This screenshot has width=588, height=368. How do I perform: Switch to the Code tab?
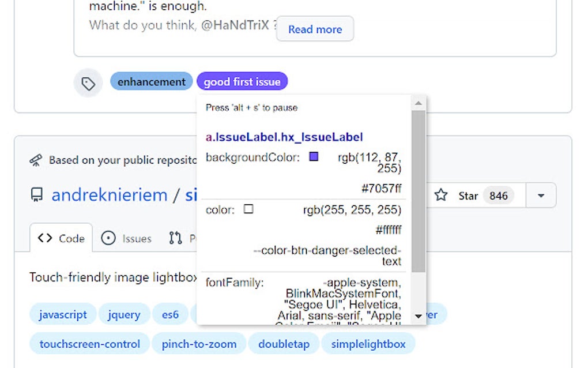point(61,238)
